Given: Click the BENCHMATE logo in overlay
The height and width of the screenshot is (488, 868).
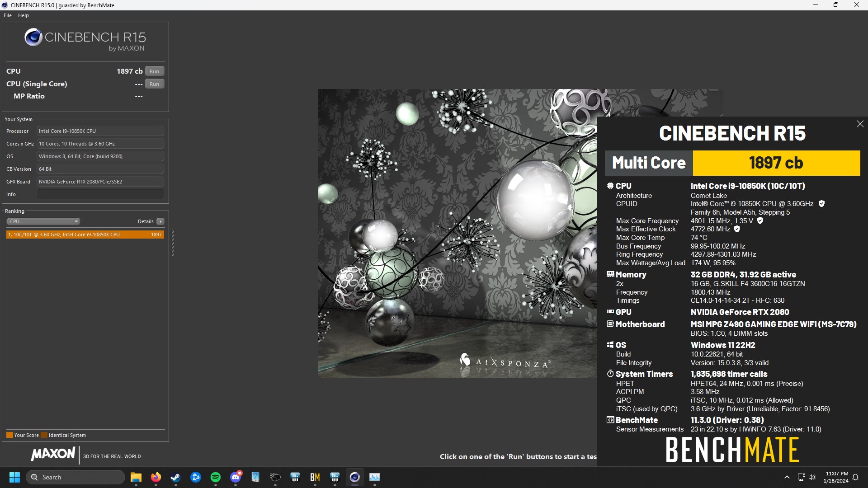Looking at the screenshot, I should pos(732,450).
